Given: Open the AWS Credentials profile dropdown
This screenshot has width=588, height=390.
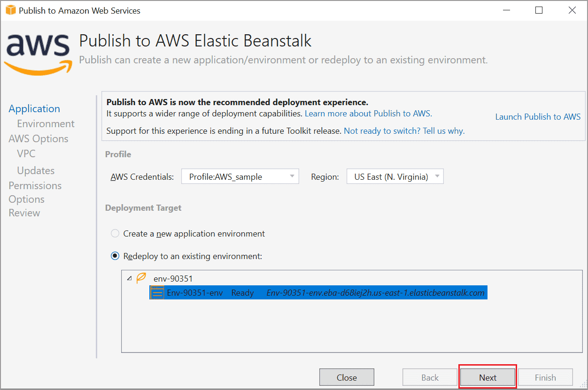Looking at the screenshot, I should (x=240, y=176).
